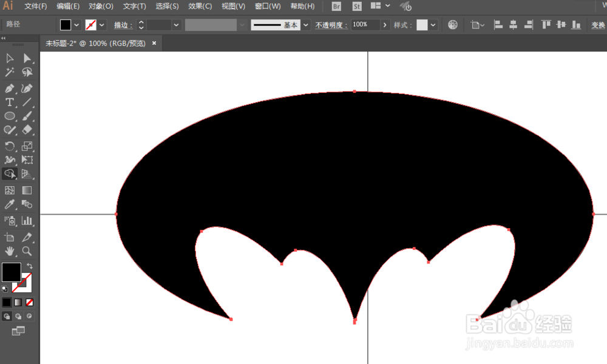Align objects to horizontal left
Viewport: 607px width, 364px height.
point(498,25)
